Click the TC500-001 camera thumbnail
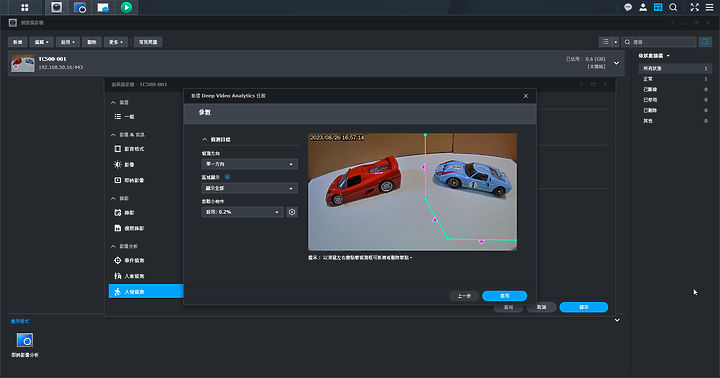720x378 pixels. 22,63
